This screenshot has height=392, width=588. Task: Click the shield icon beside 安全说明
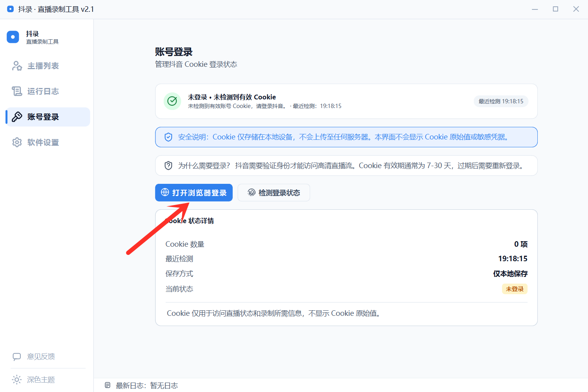click(168, 137)
